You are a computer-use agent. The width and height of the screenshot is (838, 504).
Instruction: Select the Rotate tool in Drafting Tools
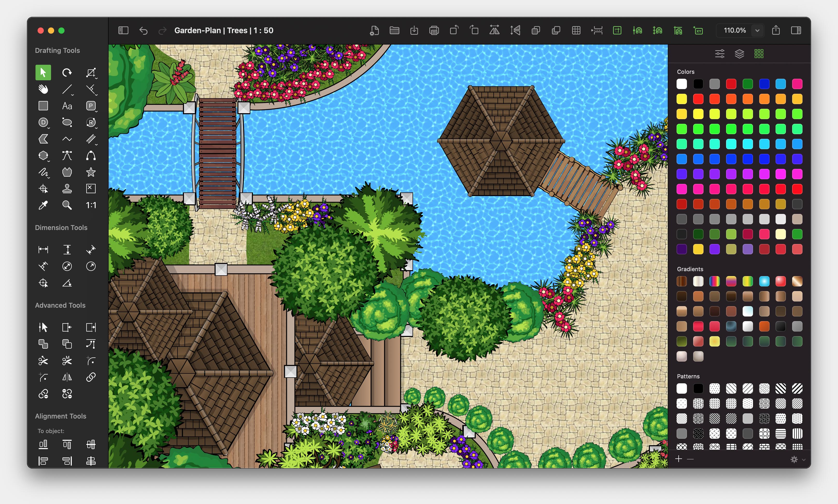coord(67,72)
